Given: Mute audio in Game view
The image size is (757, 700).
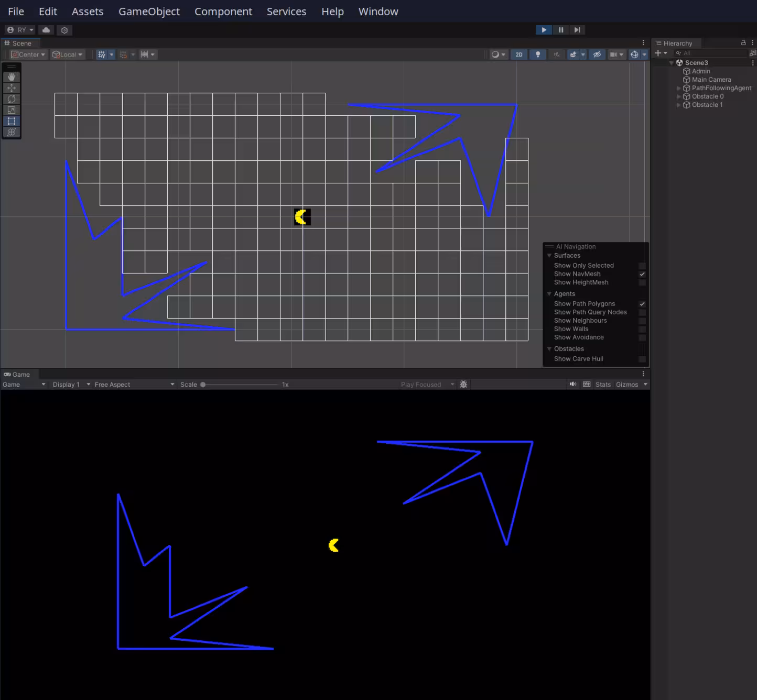Looking at the screenshot, I should [573, 385].
